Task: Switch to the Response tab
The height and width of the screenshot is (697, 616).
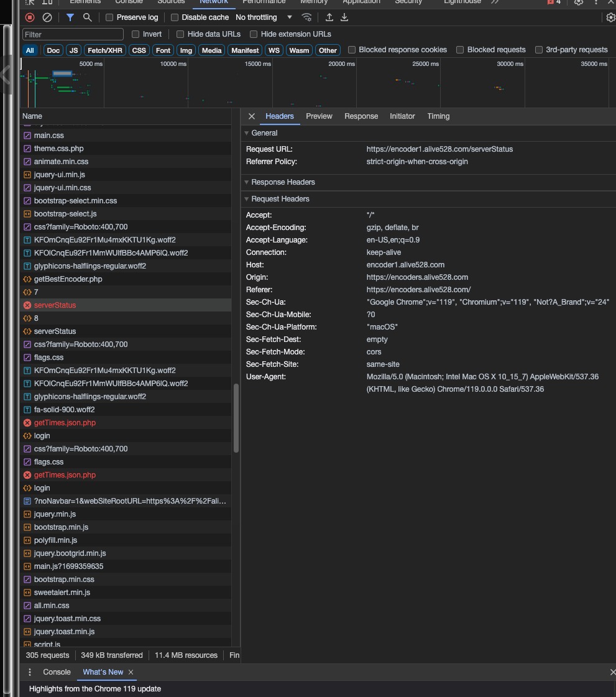Action: click(361, 116)
